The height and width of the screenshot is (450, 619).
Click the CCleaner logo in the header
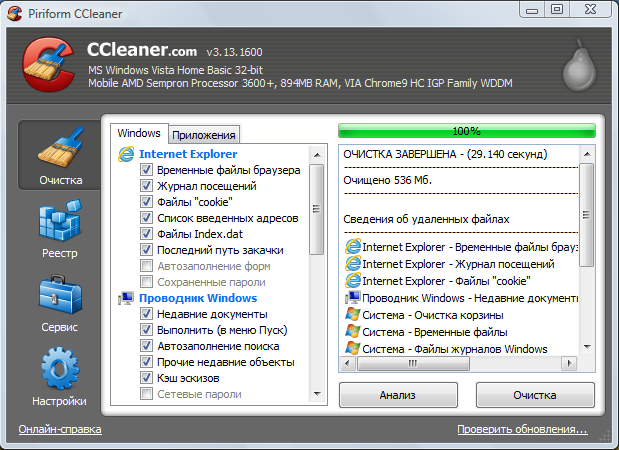coord(48,64)
